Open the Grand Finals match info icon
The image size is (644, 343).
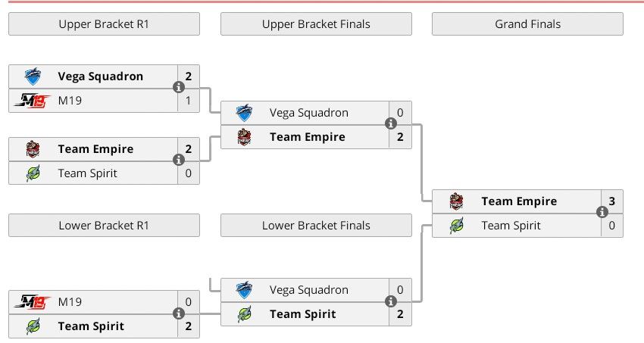click(x=602, y=214)
